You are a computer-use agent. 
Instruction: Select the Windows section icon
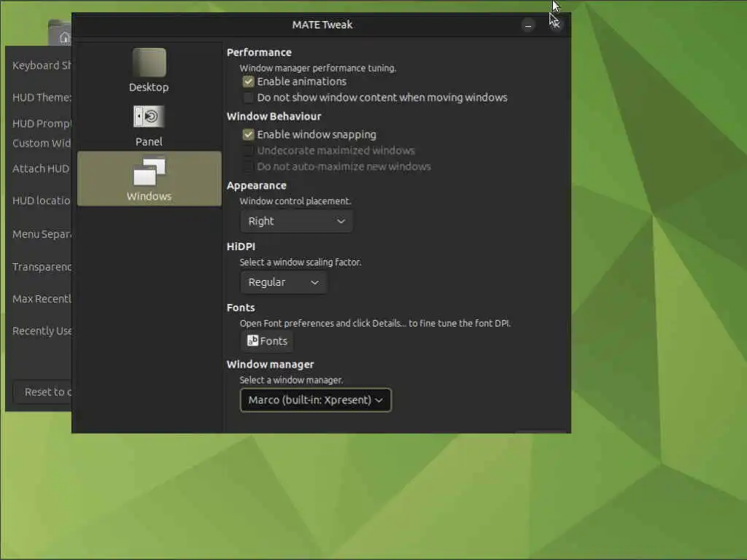(x=149, y=172)
